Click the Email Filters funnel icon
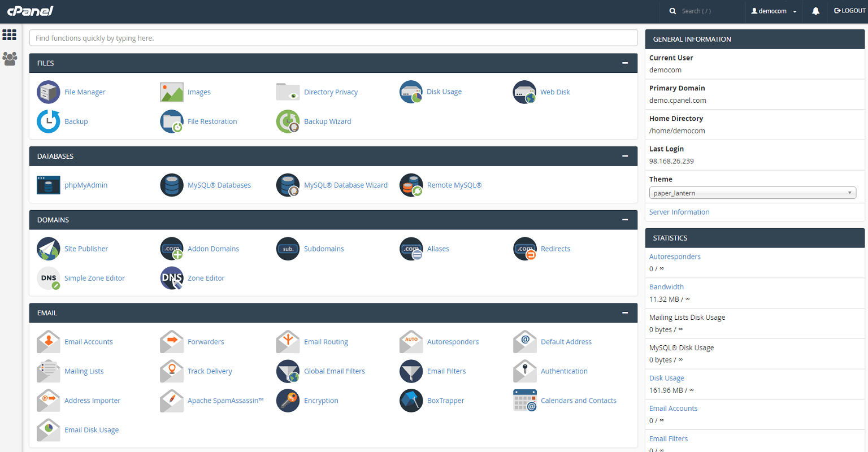Screen dimensions: 868x452 [x=411, y=371]
